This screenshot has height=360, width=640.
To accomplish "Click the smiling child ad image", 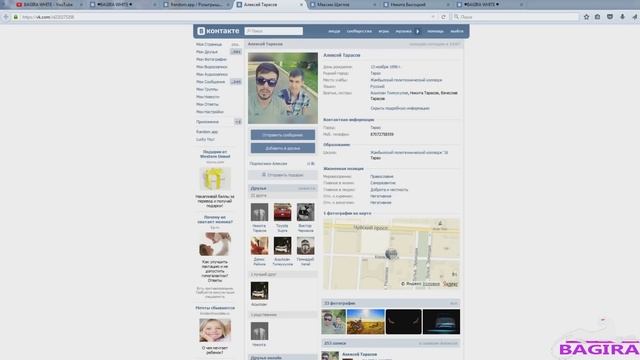I will pyautogui.click(x=215, y=330).
